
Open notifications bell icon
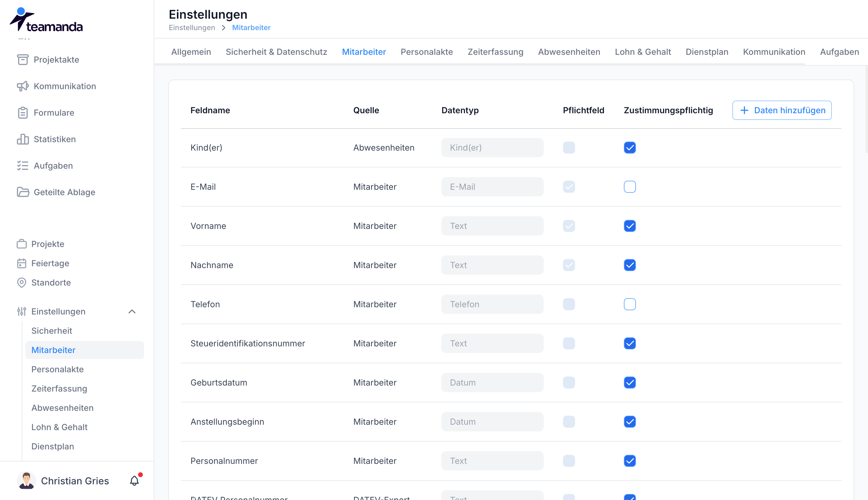(x=134, y=480)
